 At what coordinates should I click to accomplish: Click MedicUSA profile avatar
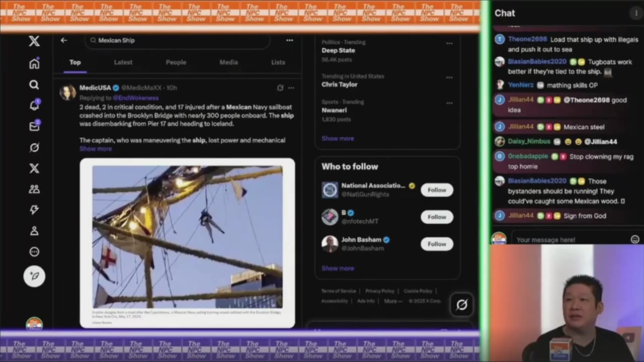(x=67, y=93)
